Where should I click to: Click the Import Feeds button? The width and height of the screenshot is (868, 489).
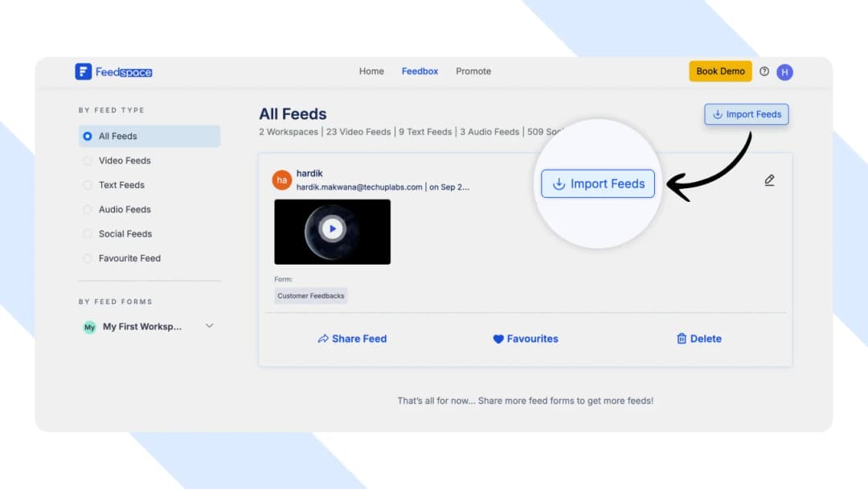746,114
